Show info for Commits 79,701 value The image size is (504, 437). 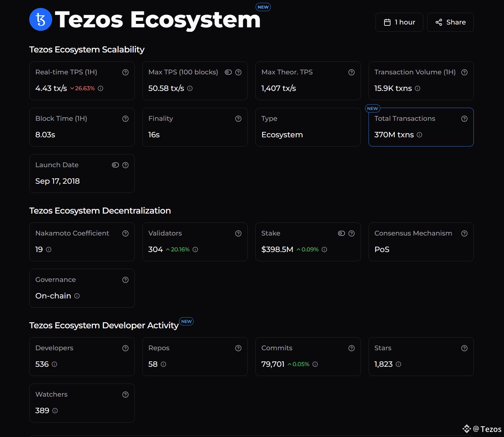[x=315, y=364]
